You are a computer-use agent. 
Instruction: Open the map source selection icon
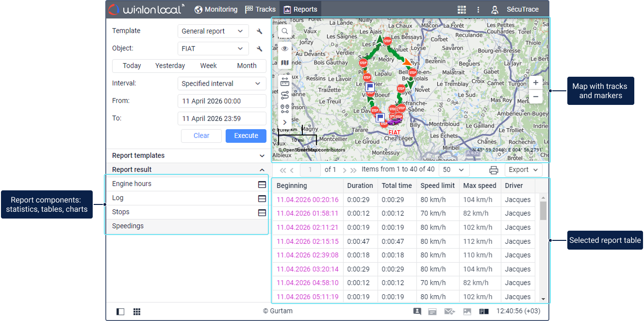(285, 63)
